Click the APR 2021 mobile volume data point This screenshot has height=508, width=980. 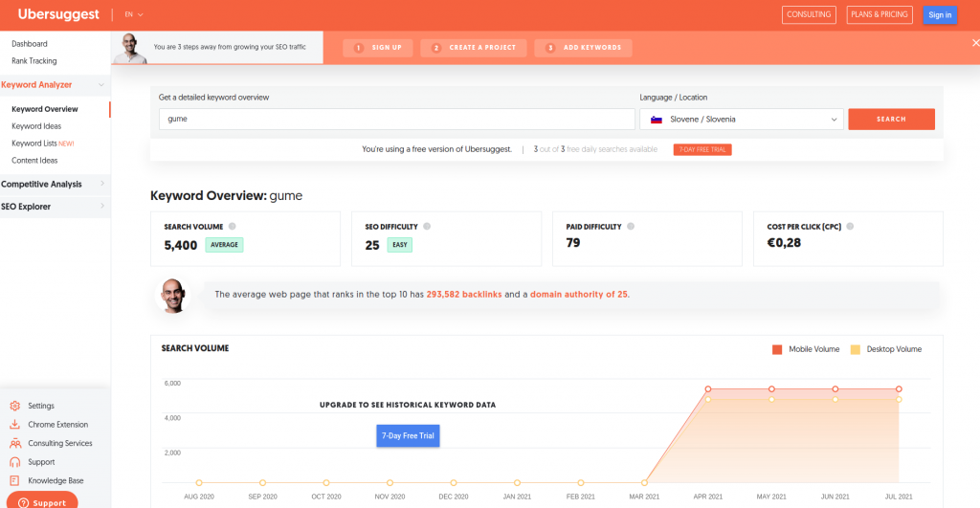point(708,389)
